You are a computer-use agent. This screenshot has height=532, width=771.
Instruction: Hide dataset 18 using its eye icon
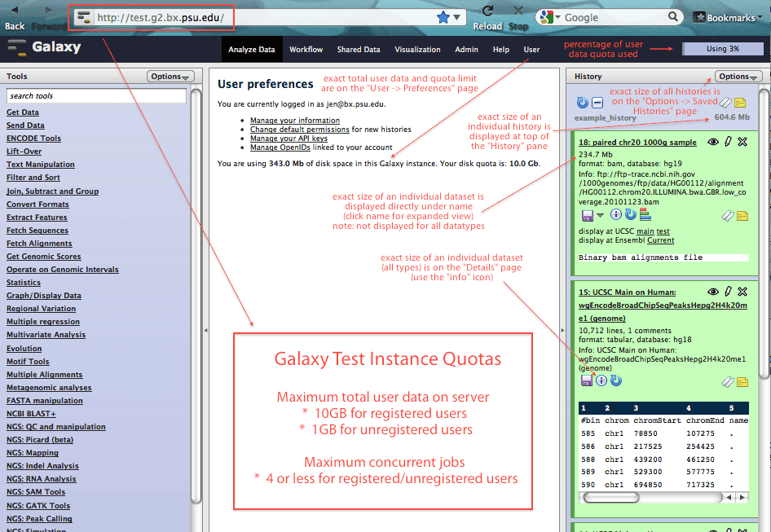coord(713,142)
